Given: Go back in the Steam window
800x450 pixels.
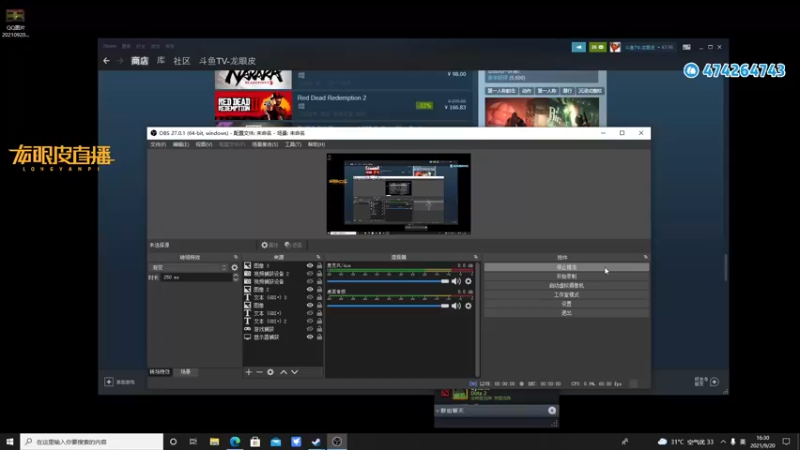Looking at the screenshot, I should coord(106,61).
